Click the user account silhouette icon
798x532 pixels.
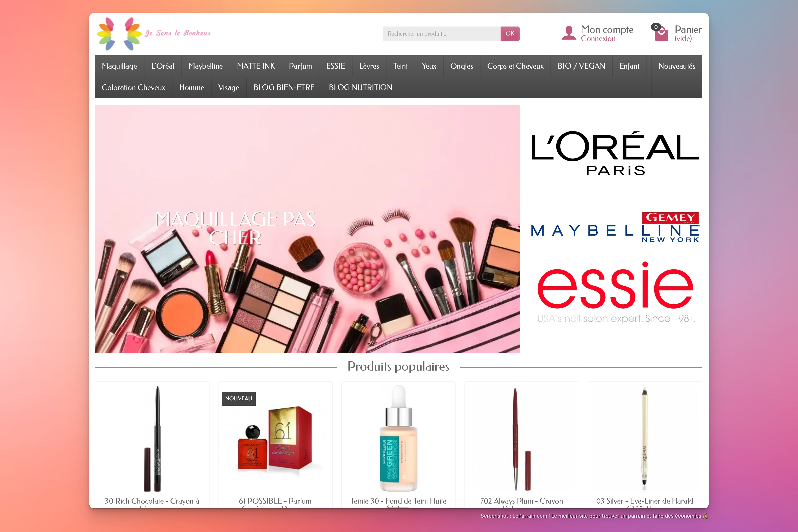[569, 33]
